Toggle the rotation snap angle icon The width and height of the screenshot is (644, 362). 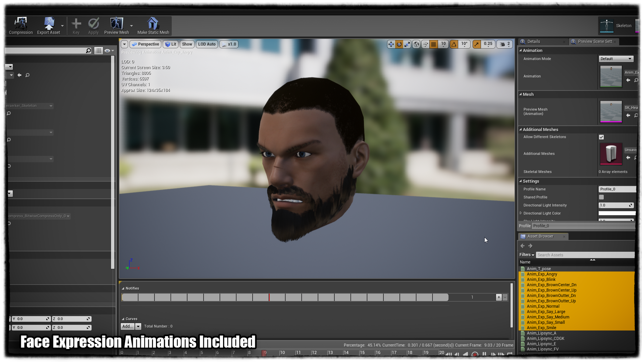(x=454, y=44)
